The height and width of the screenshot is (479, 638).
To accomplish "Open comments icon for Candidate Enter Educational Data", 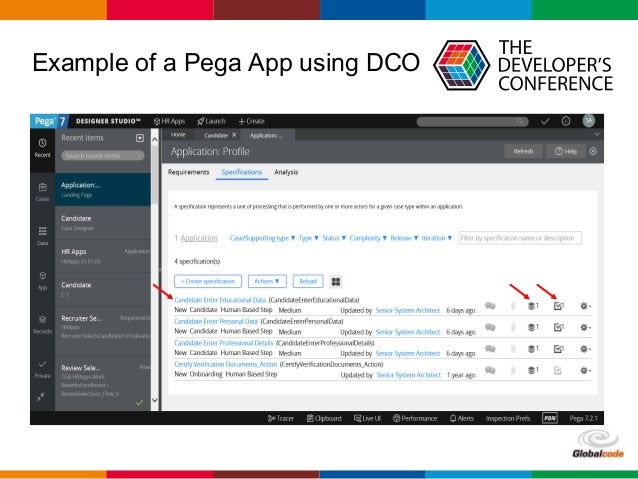I will tap(490, 306).
